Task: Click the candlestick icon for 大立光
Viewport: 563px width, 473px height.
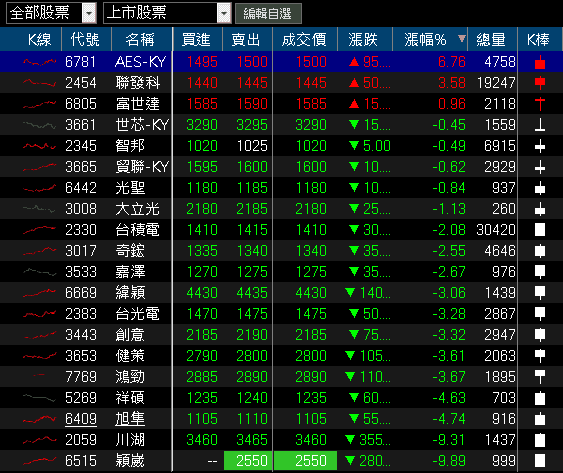Action: [540, 209]
